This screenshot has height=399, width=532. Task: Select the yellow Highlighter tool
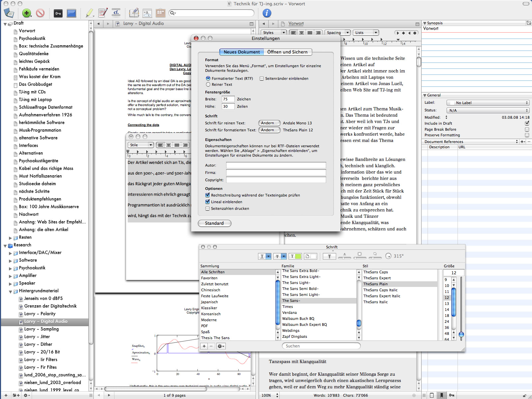[89, 13]
